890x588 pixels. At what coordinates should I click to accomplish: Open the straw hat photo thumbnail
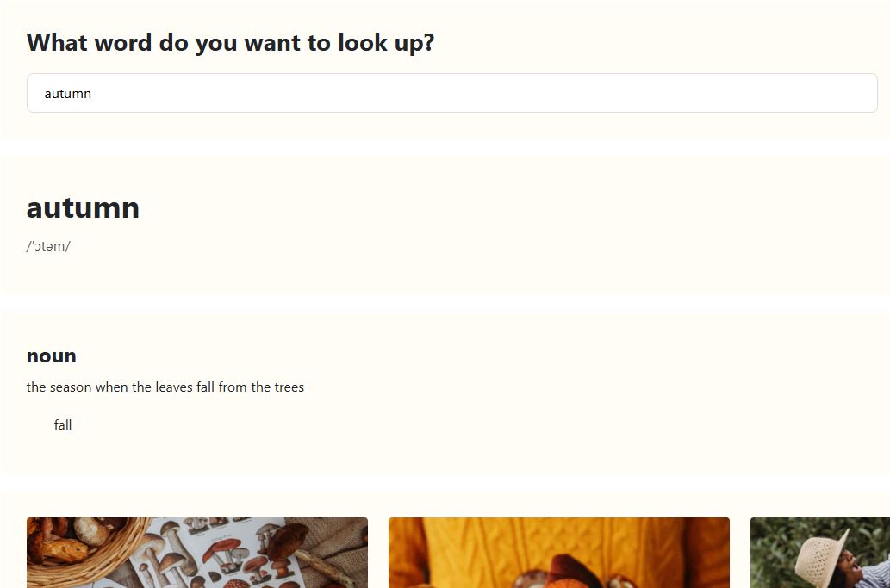[x=820, y=553]
